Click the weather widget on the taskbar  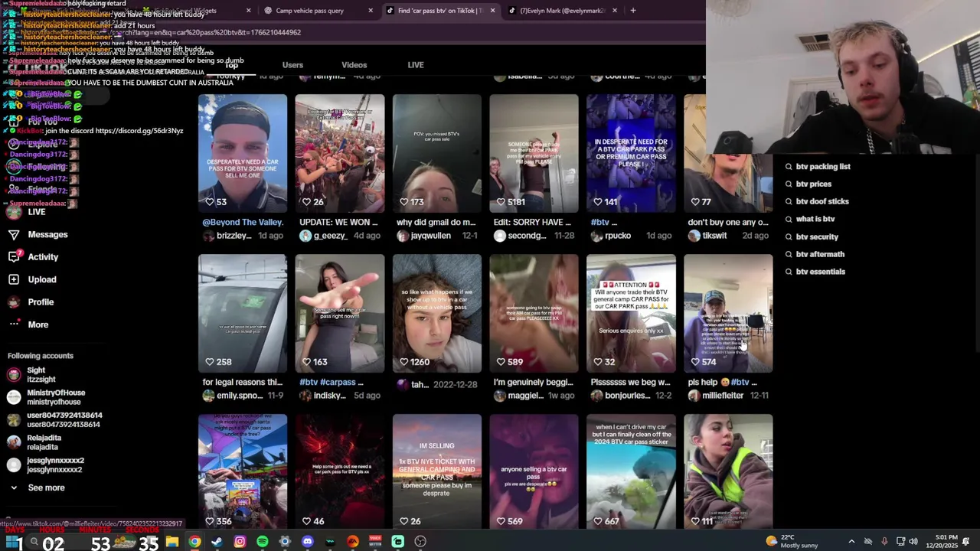click(x=791, y=542)
